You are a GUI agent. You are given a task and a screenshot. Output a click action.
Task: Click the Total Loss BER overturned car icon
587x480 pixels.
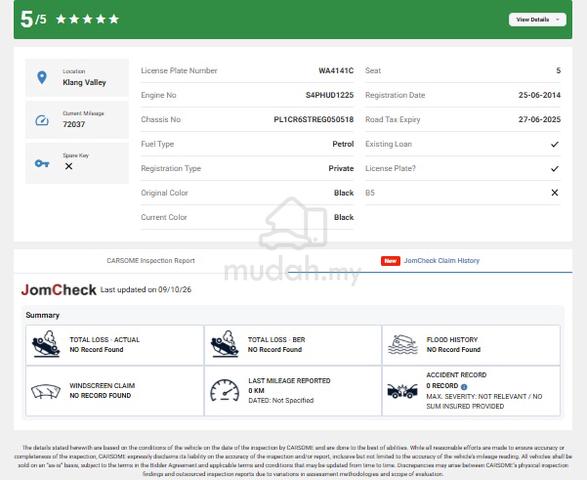pos(224,343)
